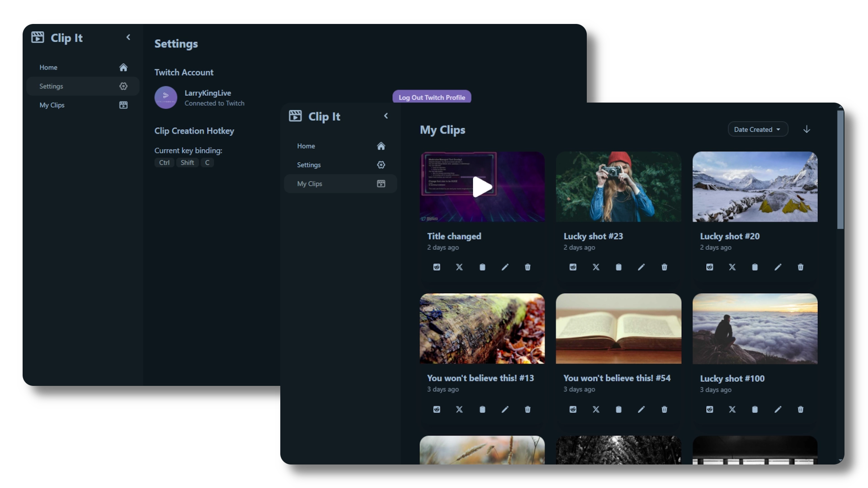This screenshot has width=868, height=488.
Task: Click Log Out Twitch Profile button
Action: [431, 97]
